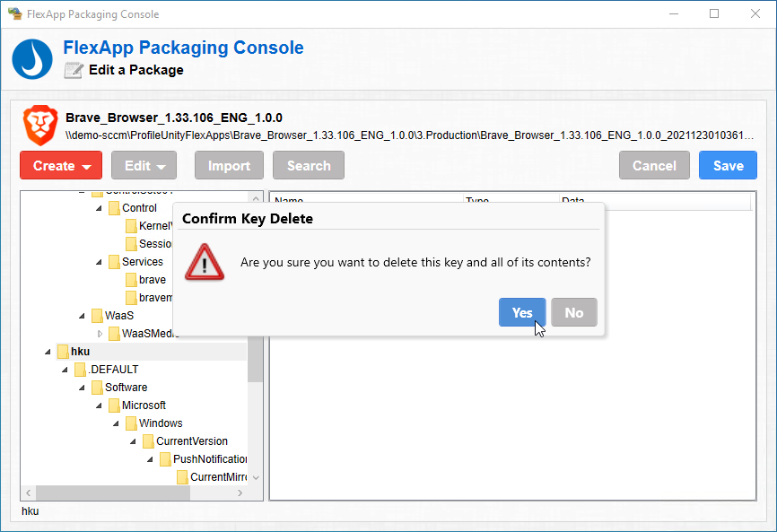Screen dimensions: 777x532
Task: Collapse the hku tree node
Action: 48,352
